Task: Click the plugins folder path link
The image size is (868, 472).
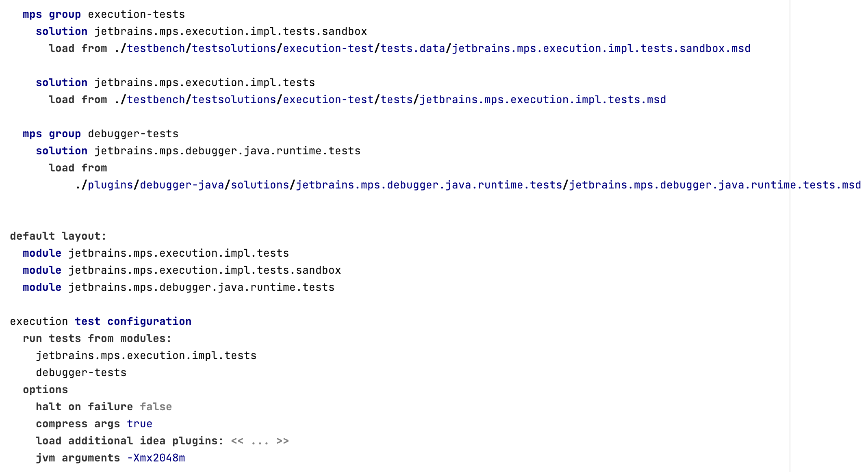Action: pos(111,185)
